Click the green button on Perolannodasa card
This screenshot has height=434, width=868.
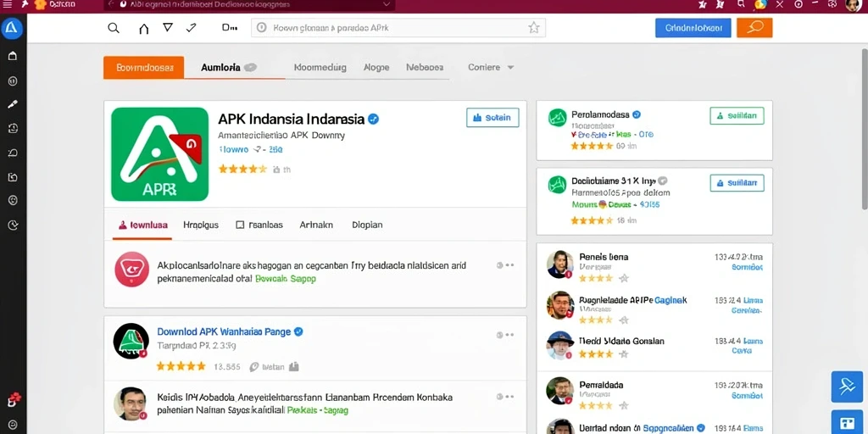pos(737,116)
